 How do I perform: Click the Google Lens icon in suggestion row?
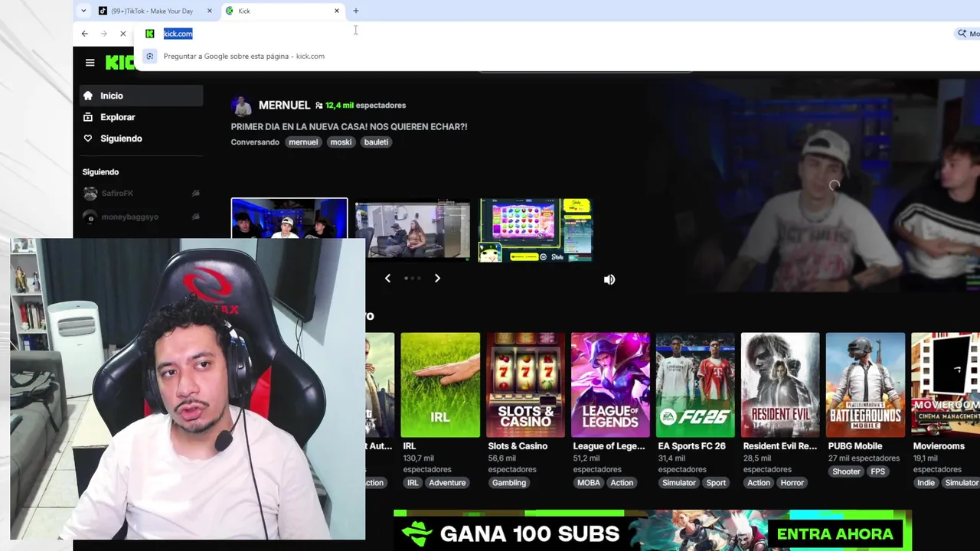coord(150,56)
